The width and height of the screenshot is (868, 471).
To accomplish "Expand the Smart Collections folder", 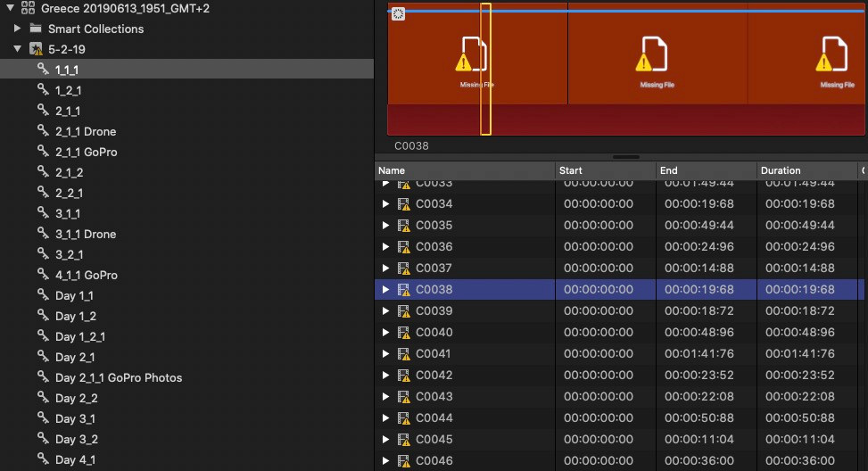I will (x=17, y=29).
